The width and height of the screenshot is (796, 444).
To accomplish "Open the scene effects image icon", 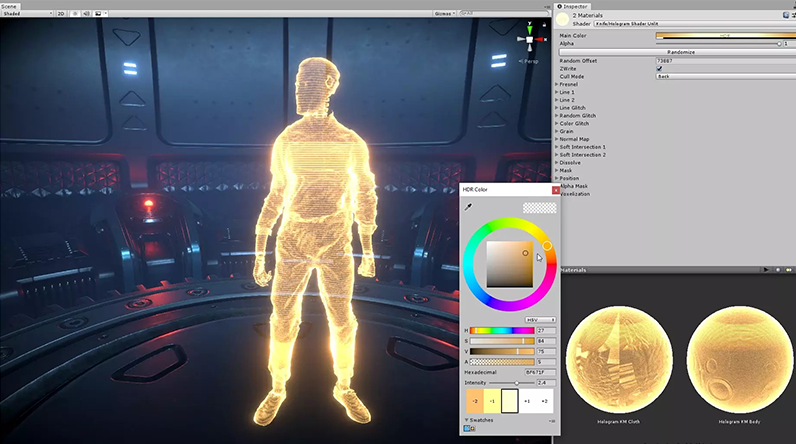I will coord(98,14).
